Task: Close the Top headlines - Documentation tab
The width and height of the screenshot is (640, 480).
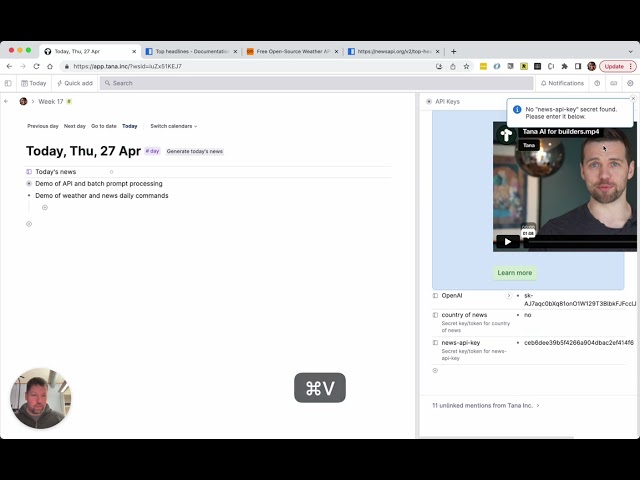Action: point(235,51)
